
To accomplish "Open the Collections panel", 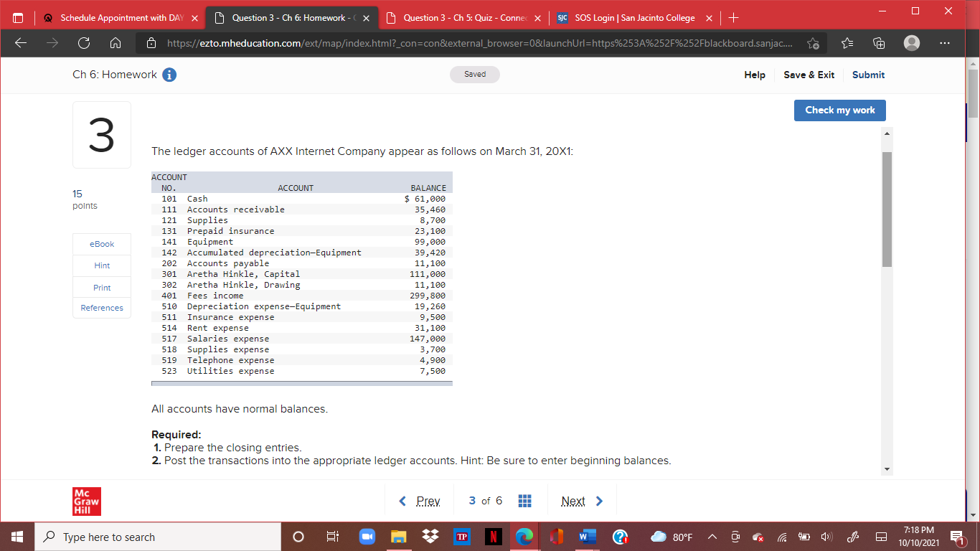I will tap(878, 44).
